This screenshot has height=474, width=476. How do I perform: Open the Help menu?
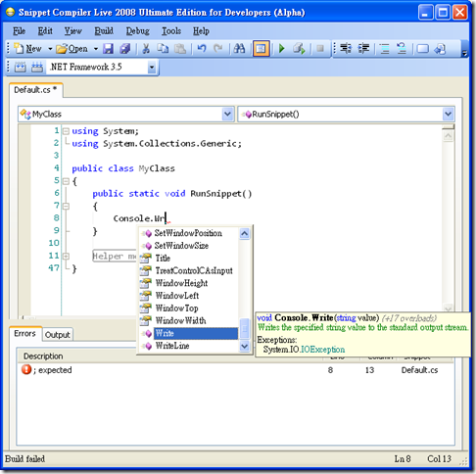201,31
